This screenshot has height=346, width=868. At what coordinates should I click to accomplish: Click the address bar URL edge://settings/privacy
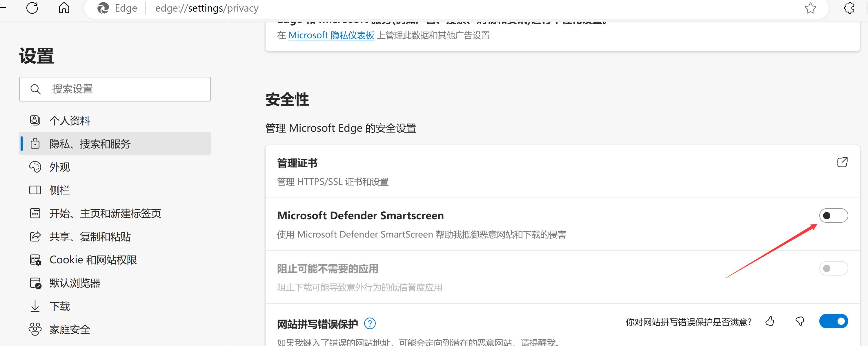(x=207, y=8)
